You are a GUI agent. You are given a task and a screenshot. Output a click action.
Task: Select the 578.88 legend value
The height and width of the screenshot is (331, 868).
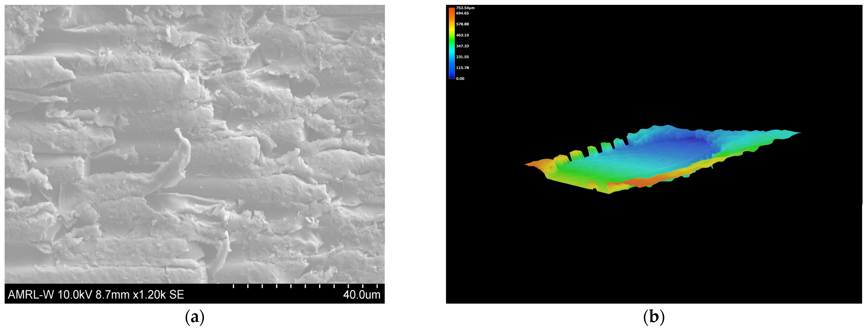coord(462,24)
